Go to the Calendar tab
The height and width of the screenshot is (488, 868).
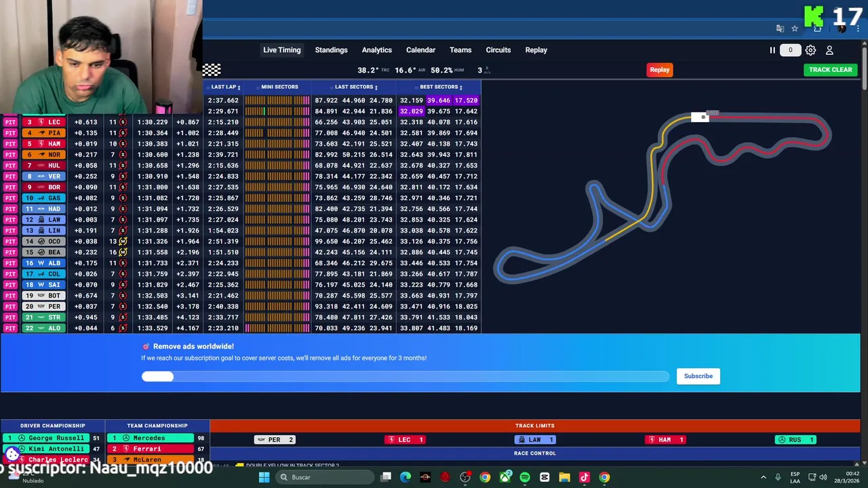pyautogui.click(x=420, y=50)
